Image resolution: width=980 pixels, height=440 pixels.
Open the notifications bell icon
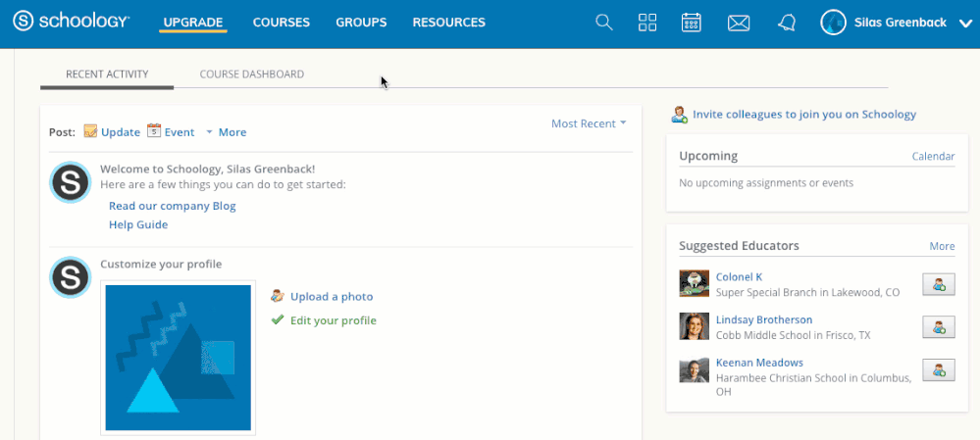[787, 24]
